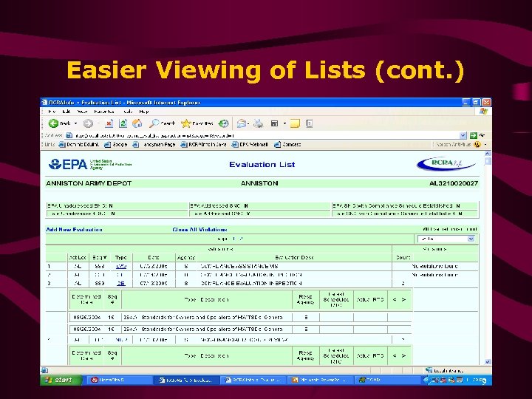This screenshot has height=399, width=532.
Task: Open the Back button history dropdown arrow
Action: (75, 123)
